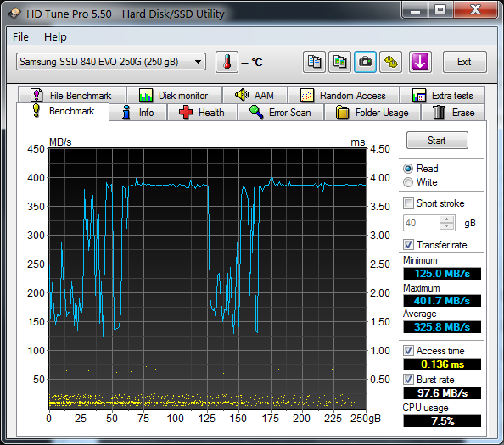Click the purple download arrow icon

(x=420, y=62)
